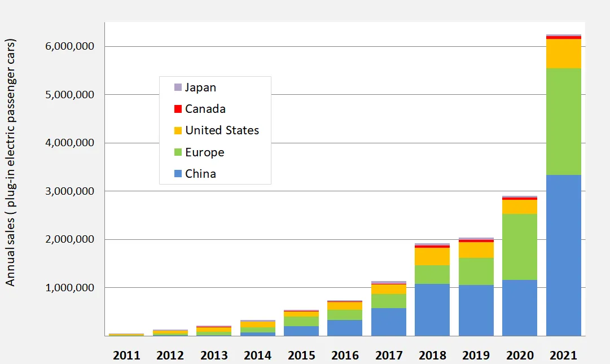This screenshot has height=364, width=610.
Task: Select the blue China segment of the 2018 bar
Action: 432,310
